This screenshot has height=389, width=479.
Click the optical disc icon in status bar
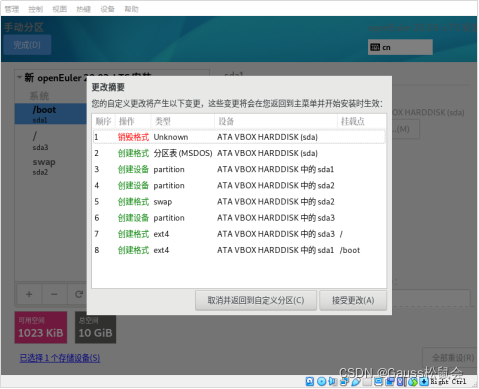point(322,381)
